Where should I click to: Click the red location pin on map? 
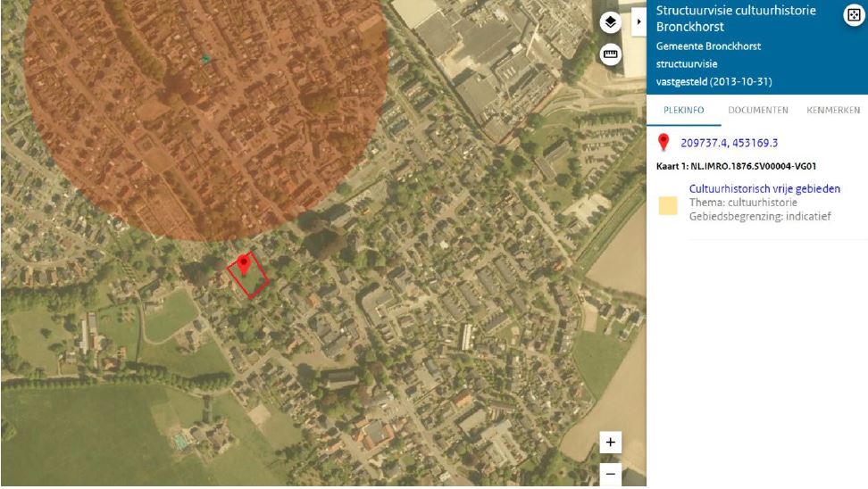243,264
